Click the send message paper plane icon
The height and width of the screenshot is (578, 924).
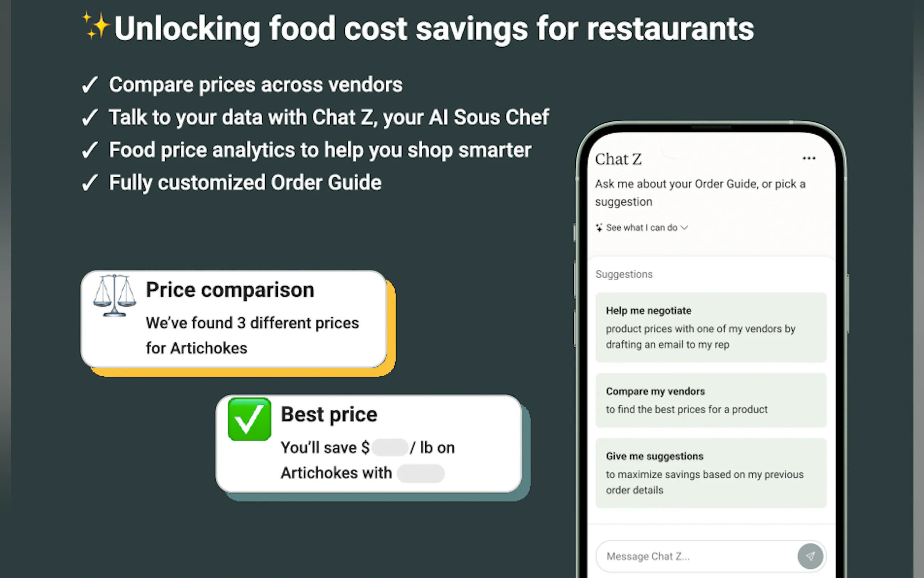(810, 556)
